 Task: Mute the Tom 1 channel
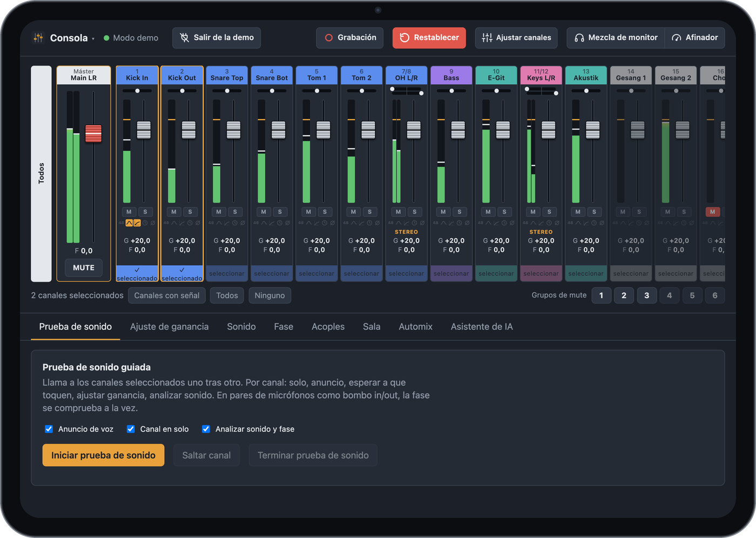pyautogui.click(x=308, y=212)
